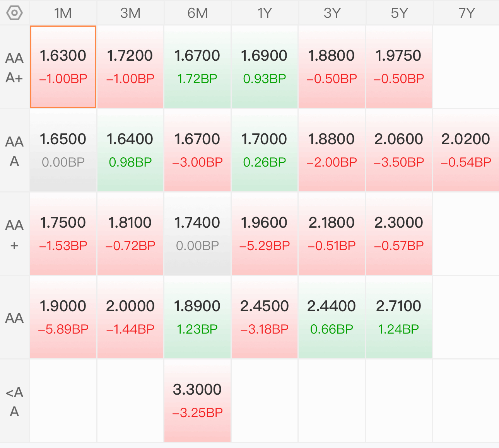Select AAA 3M cell 1.6400
The image size is (499, 448).
(130, 150)
